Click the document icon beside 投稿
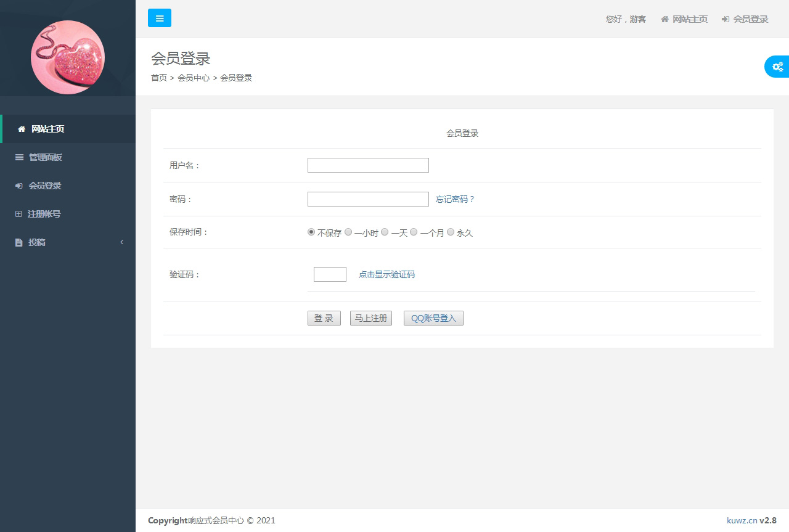The width and height of the screenshot is (789, 532). pos(19,242)
